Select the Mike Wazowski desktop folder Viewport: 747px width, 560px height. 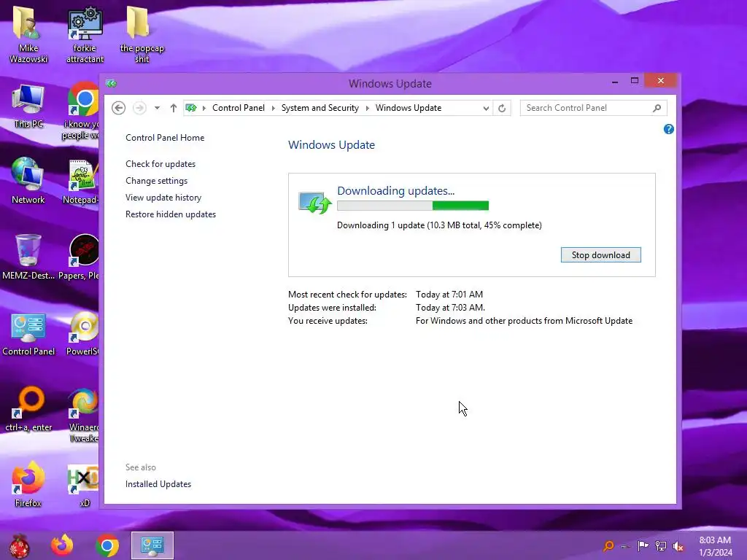click(28, 34)
